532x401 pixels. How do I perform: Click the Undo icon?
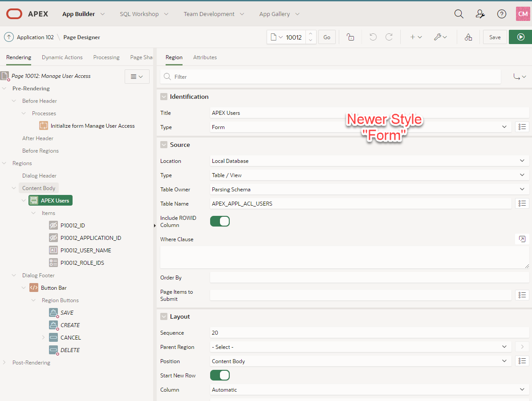coord(373,37)
